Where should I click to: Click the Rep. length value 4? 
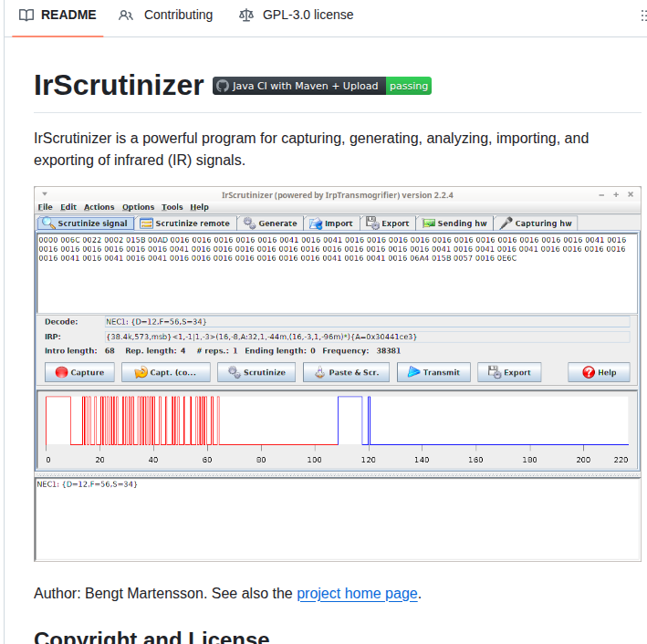click(x=183, y=350)
